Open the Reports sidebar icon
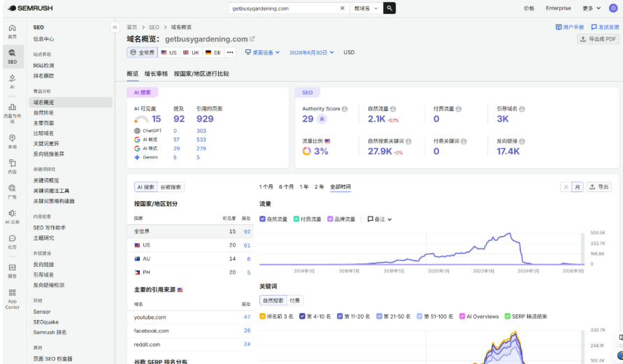The width and height of the screenshot is (623, 364). pyautogui.click(x=13, y=270)
